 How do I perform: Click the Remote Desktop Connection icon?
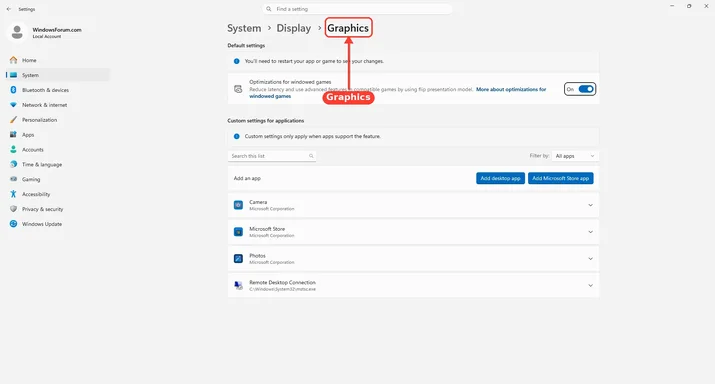tap(238, 285)
